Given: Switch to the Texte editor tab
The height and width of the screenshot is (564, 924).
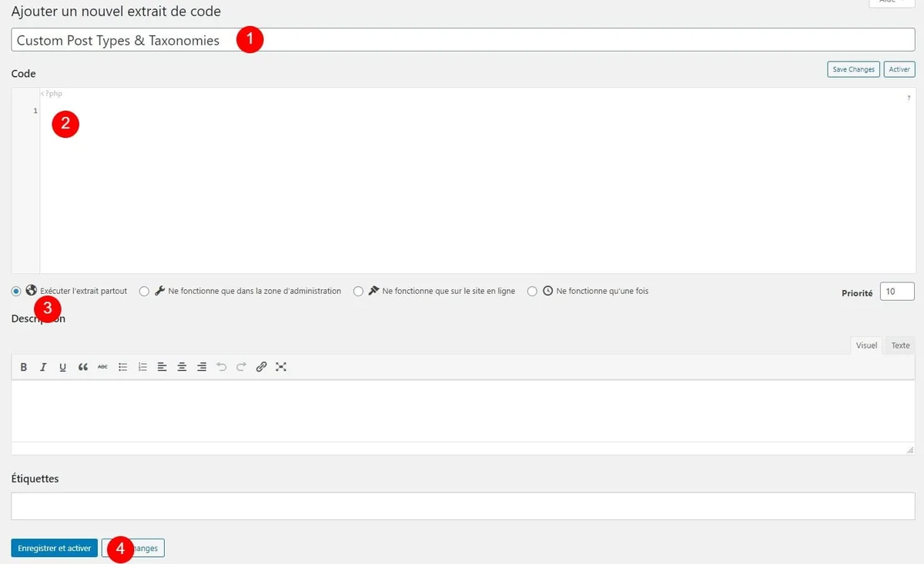Looking at the screenshot, I should (x=900, y=345).
